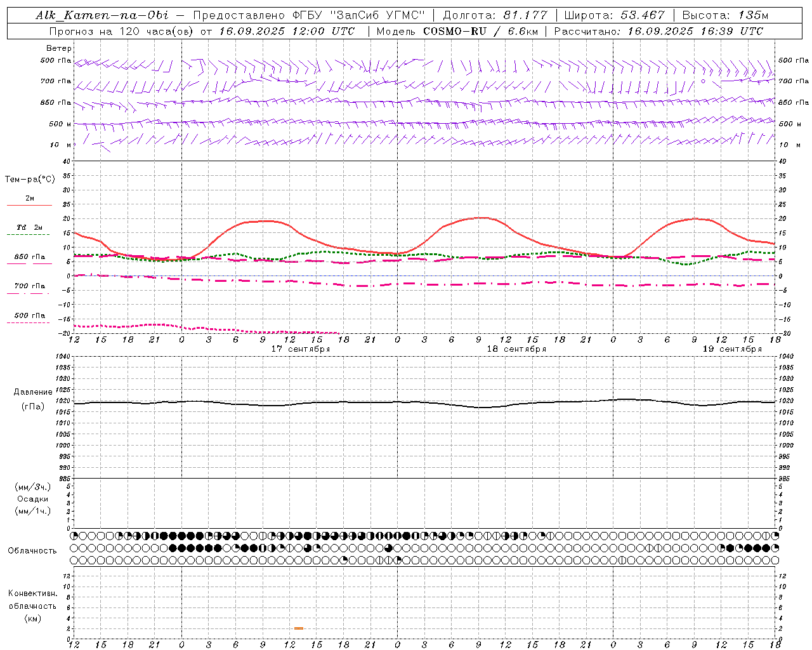The width and height of the screenshot is (812, 650).
Task: Click the '17 сентября' date label
Action: click(x=301, y=349)
